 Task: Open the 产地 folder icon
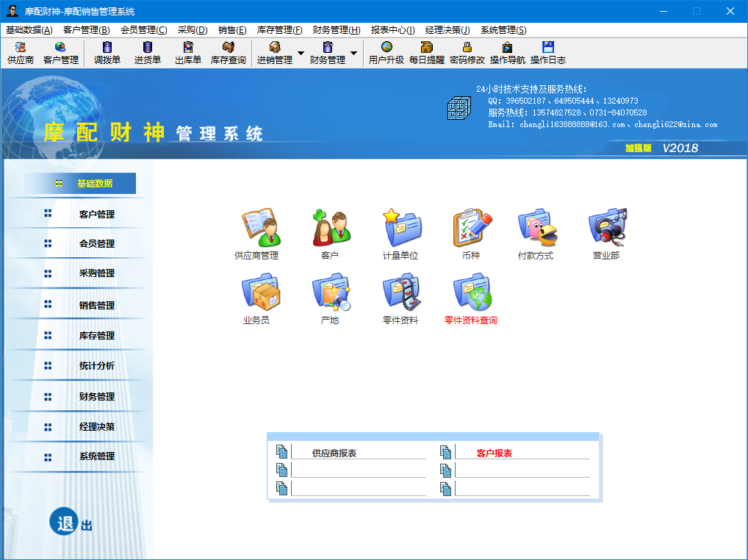coord(331,292)
